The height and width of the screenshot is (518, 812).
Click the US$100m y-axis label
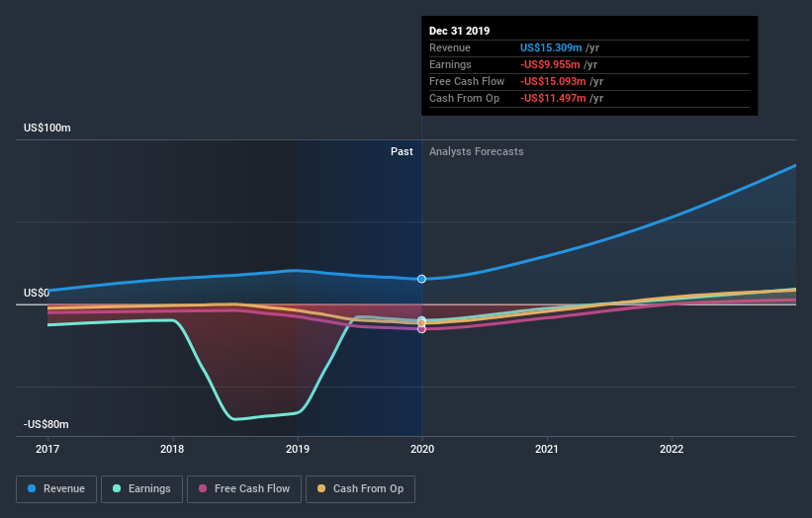pyautogui.click(x=47, y=128)
